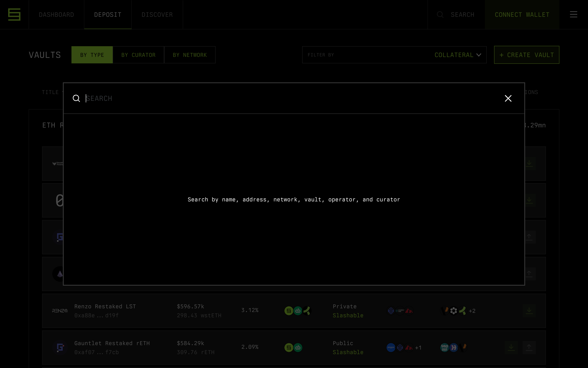
Task: Click the magnifier icon in the search overlay
Action: point(76,98)
